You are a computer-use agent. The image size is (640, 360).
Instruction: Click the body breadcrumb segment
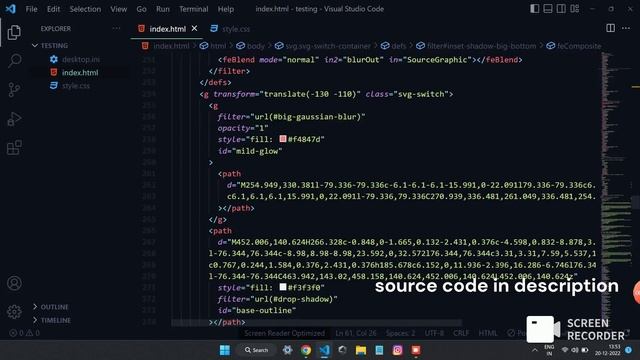point(251,46)
